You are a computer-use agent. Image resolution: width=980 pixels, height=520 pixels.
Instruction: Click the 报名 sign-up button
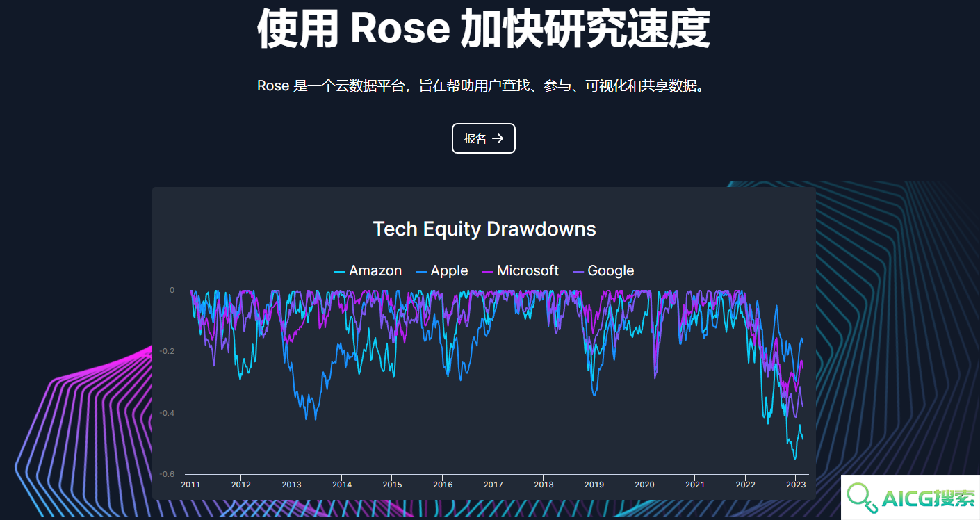(483, 138)
